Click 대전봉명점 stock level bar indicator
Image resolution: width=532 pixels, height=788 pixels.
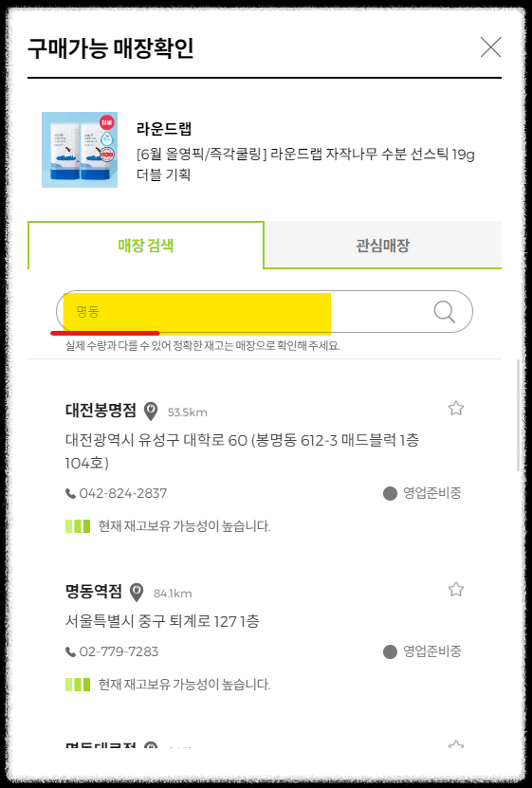(x=78, y=526)
